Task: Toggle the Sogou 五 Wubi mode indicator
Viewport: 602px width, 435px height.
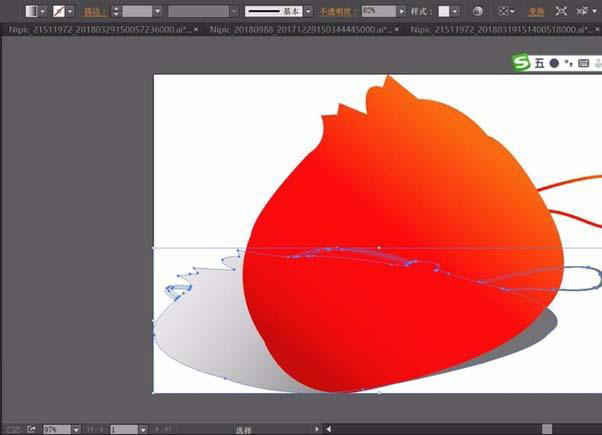Action: 538,63
